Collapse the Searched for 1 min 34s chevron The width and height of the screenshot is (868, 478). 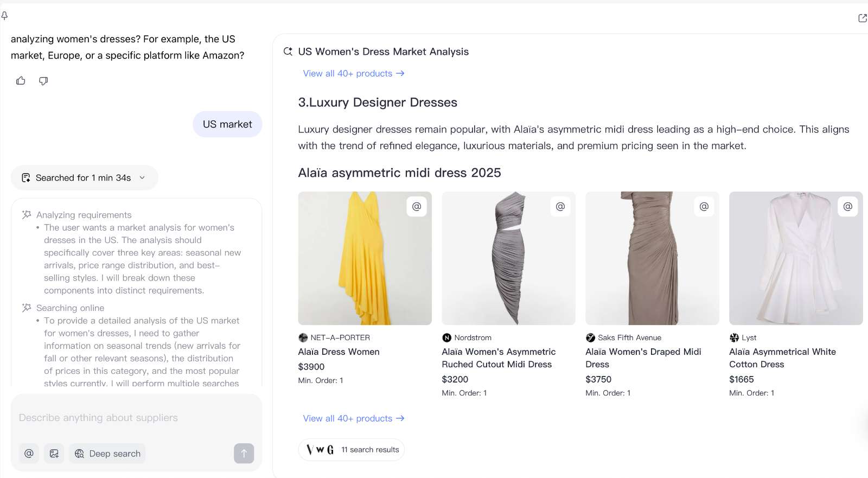tap(142, 177)
